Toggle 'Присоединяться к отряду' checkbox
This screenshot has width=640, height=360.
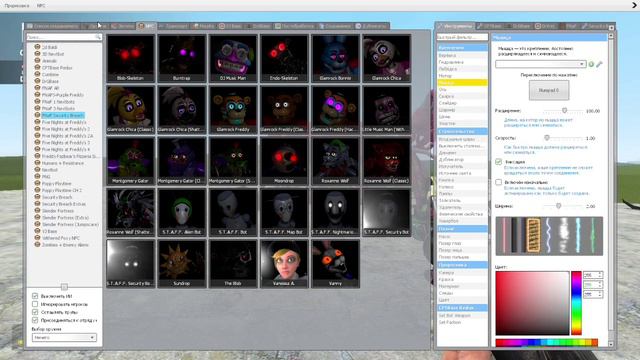point(35,320)
